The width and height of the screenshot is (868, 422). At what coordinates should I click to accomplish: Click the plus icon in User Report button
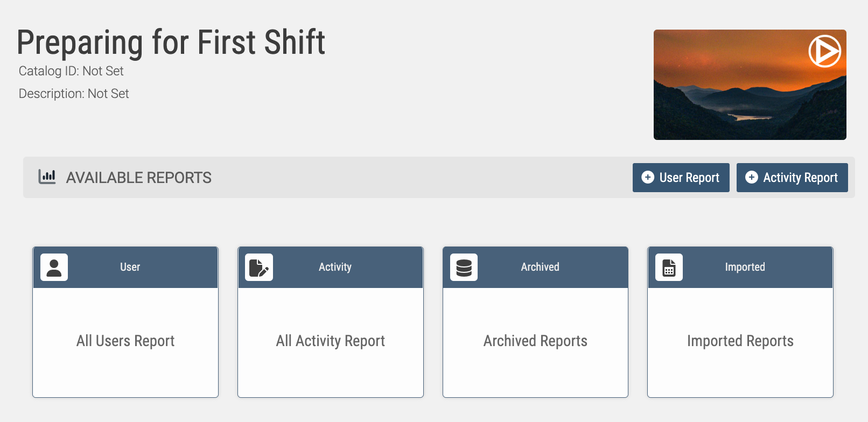click(x=648, y=178)
